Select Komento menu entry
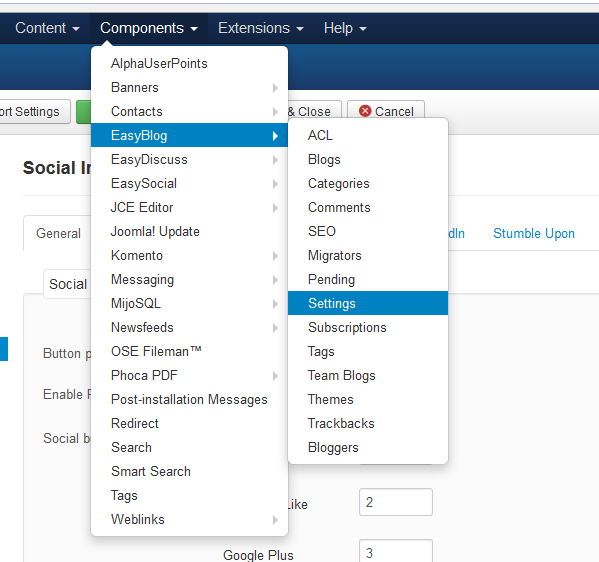Screen dimensions: 599x562 click(189, 256)
